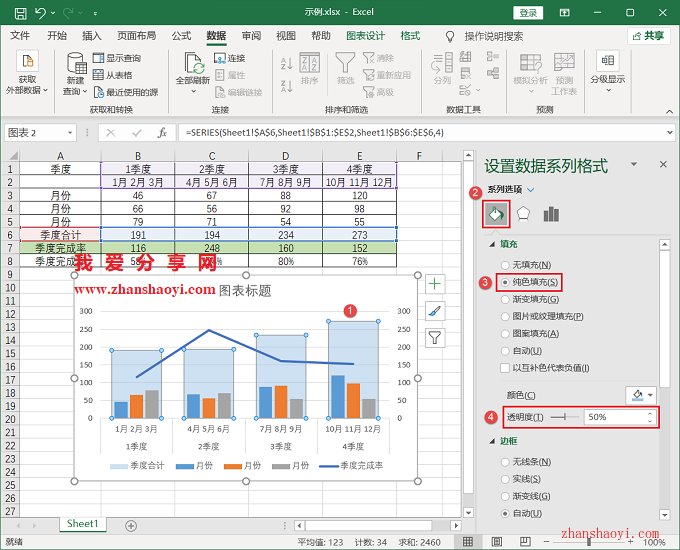Click Chart Filters funnel button
Screen dimensions: 680x550
[x=435, y=337]
